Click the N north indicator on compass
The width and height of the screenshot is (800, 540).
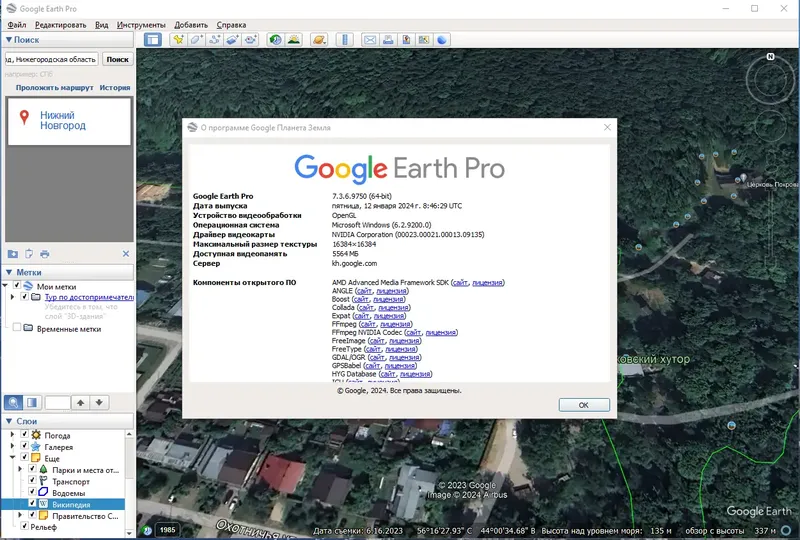point(770,57)
